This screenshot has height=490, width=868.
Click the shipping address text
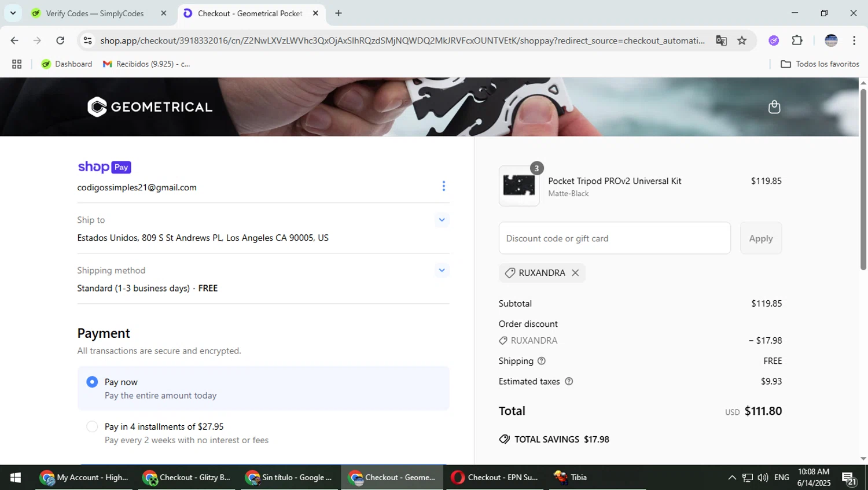click(203, 238)
